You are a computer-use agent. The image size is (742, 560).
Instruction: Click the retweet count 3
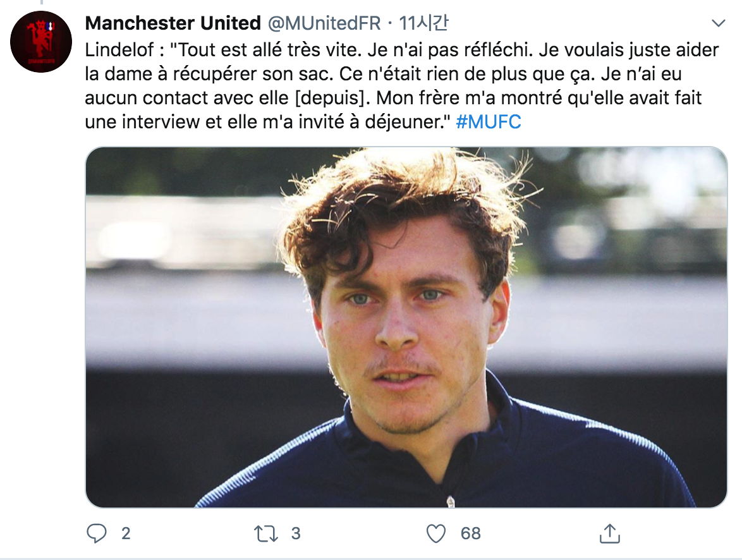click(x=296, y=533)
